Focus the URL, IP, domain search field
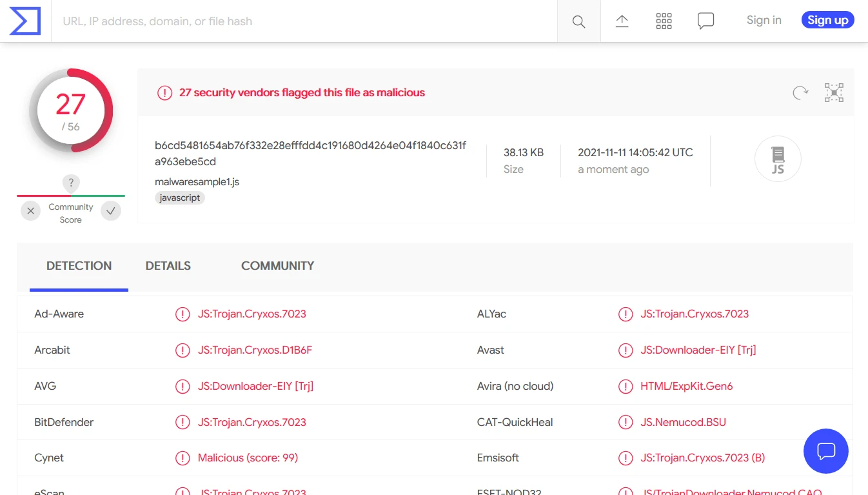This screenshot has height=495, width=868. (303, 21)
